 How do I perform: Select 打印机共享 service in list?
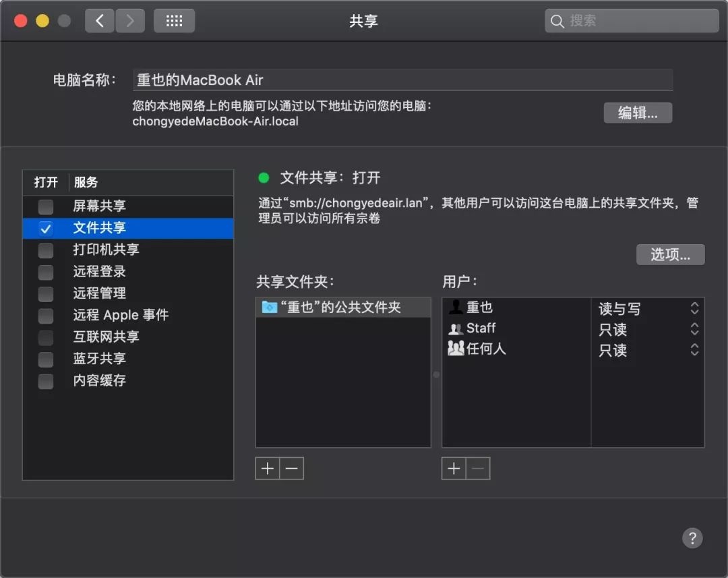click(106, 250)
